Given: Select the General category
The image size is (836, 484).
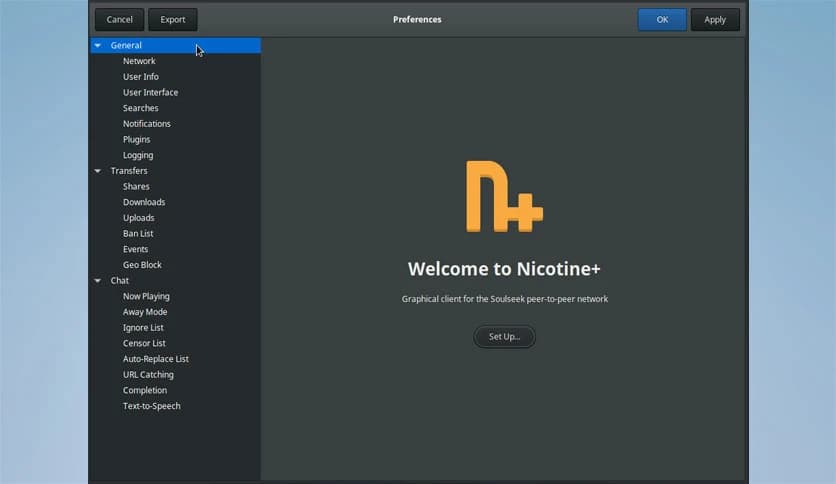Looking at the screenshot, I should [175, 45].
